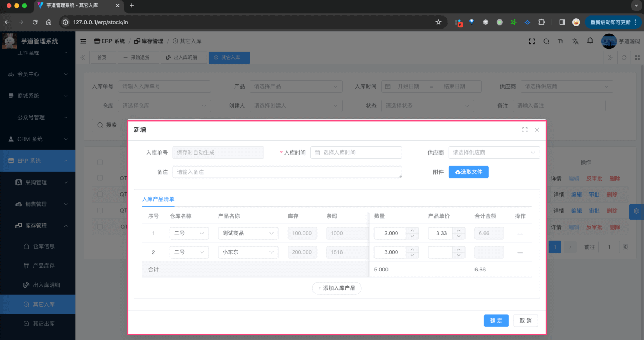Image resolution: width=644 pixels, height=340 pixels.
Task: Increase quantity in row 1 stepper
Action: 412,230
